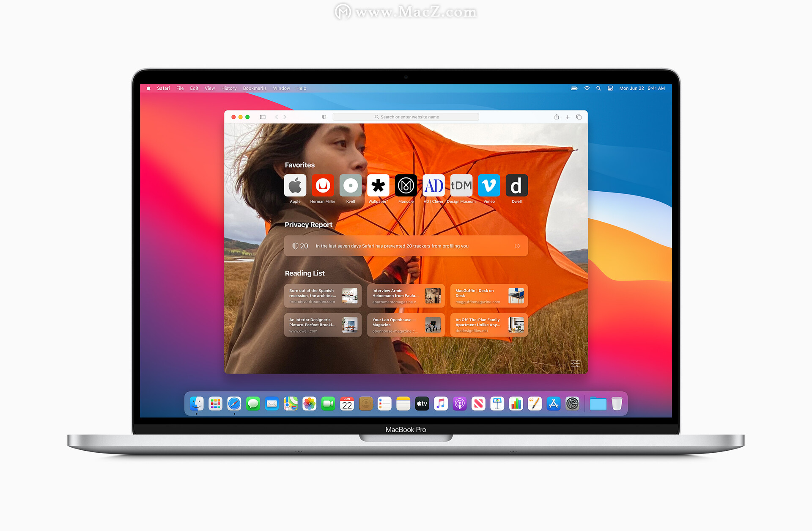Click the sidebar toggle icon in Safari
The width and height of the screenshot is (812, 531).
click(262, 116)
